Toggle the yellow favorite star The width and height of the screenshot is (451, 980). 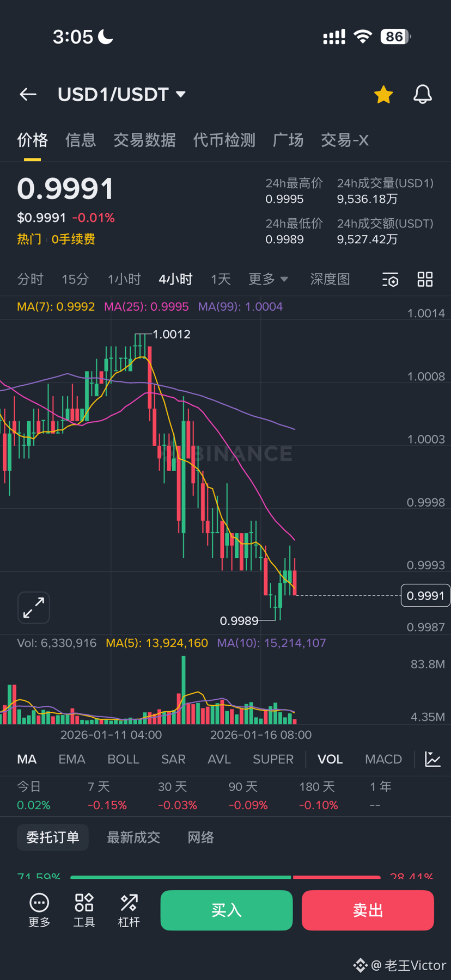[383, 95]
